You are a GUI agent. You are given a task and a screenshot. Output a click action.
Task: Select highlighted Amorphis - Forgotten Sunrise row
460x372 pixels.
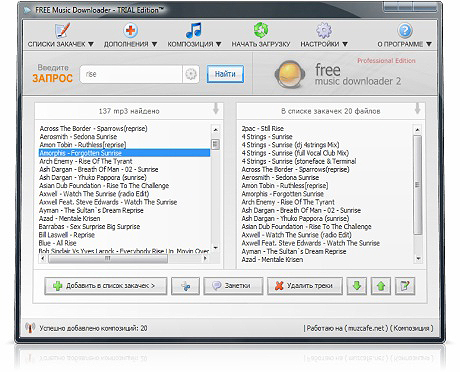coord(125,153)
